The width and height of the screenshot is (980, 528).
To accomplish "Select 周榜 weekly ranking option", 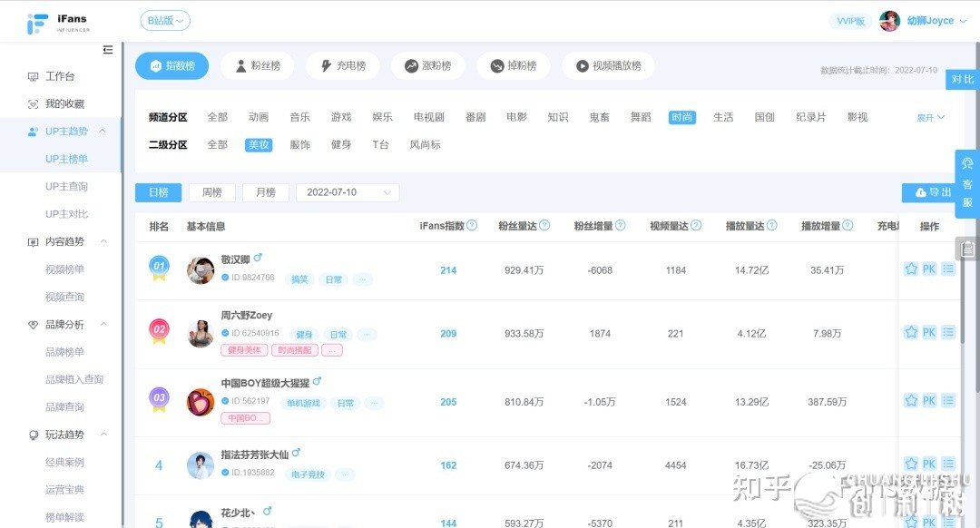I will click(x=211, y=192).
